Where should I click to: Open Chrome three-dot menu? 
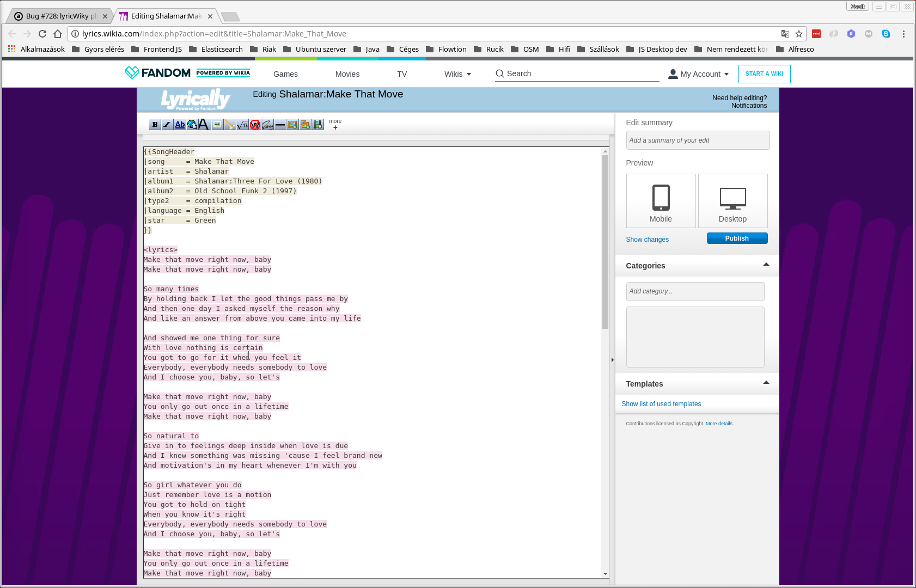tap(903, 34)
